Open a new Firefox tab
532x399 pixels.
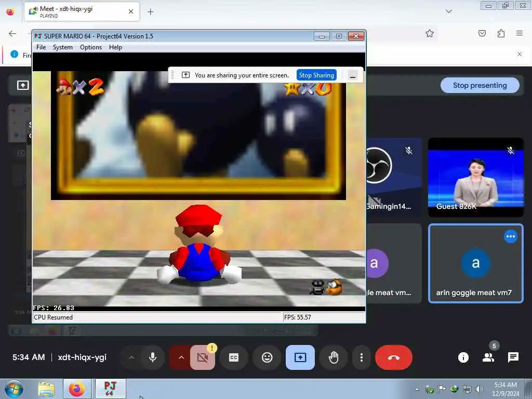(150, 12)
